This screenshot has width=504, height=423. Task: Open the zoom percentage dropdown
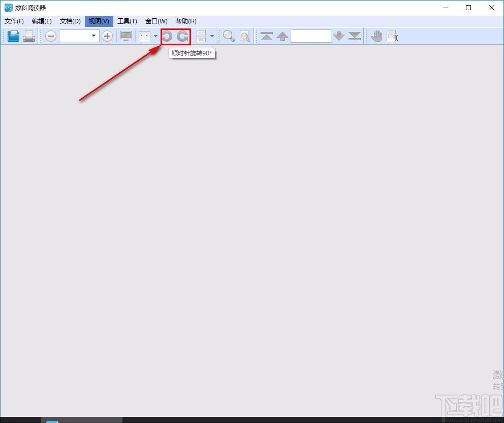coord(93,36)
